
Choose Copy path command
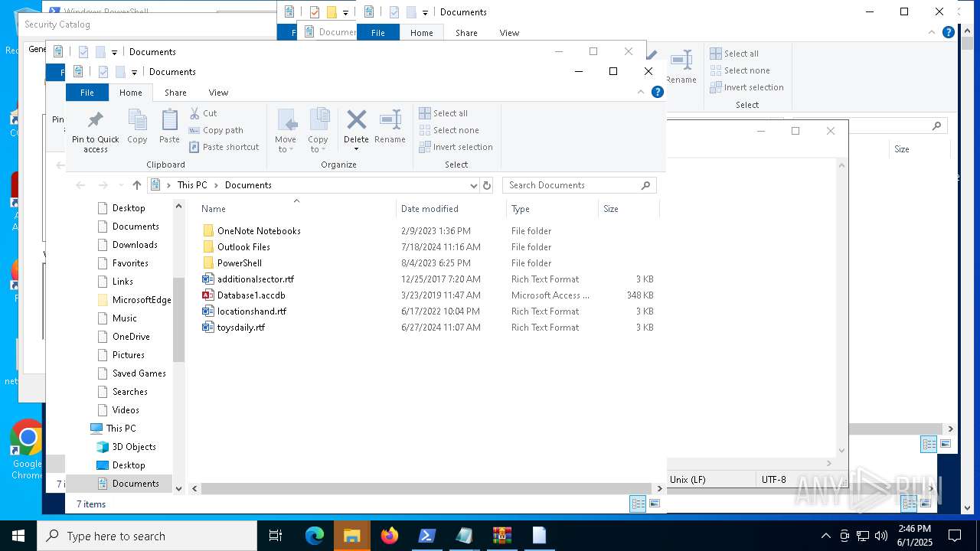coord(216,130)
